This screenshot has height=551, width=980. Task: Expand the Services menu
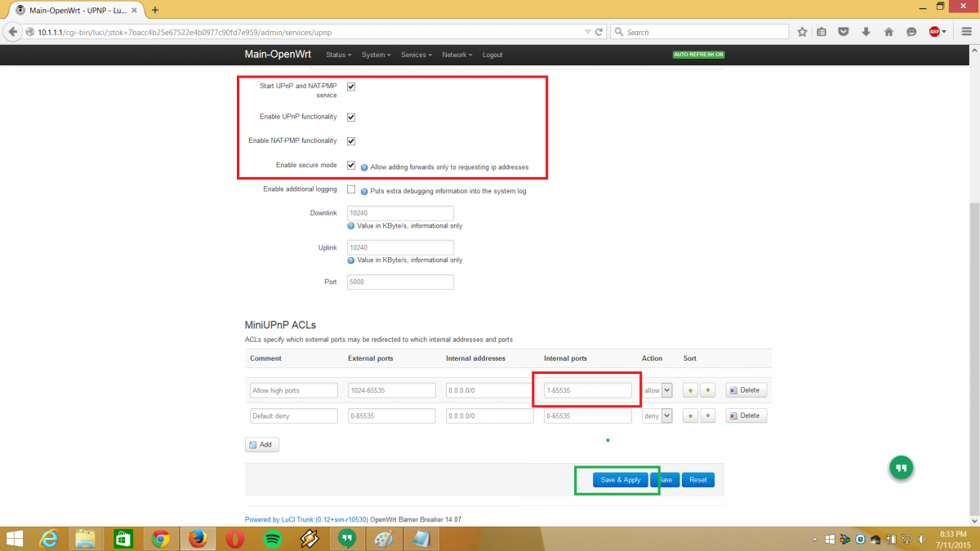click(x=416, y=55)
